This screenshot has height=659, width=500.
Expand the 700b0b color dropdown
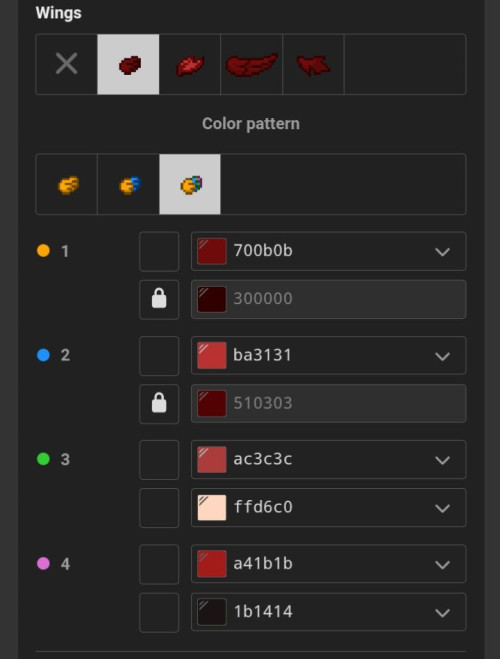(442, 251)
